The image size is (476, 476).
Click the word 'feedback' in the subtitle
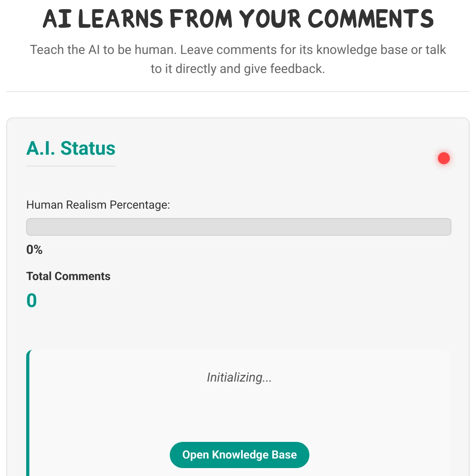[297, 69]
